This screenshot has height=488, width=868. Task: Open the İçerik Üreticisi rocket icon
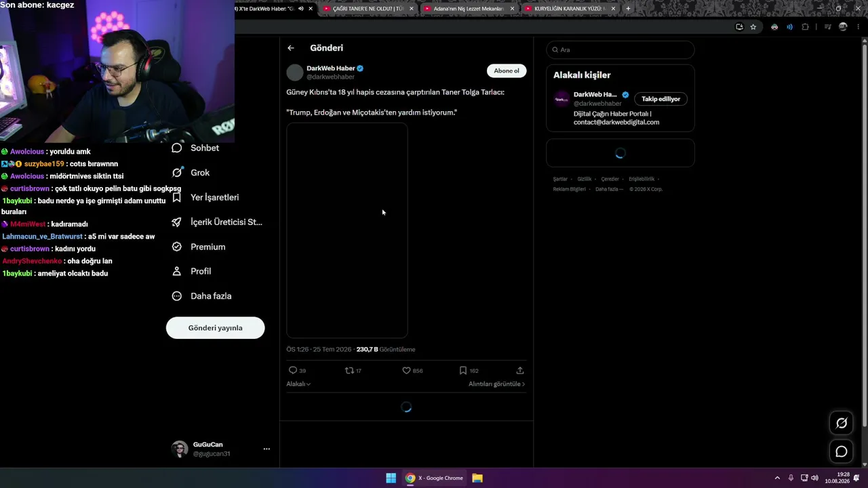(177, 222)
